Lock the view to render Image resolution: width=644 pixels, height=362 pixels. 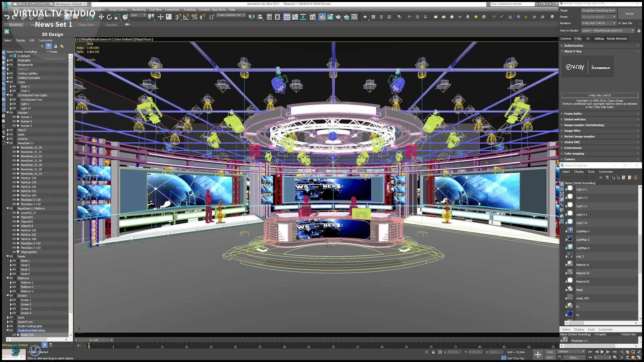(639, 31)
